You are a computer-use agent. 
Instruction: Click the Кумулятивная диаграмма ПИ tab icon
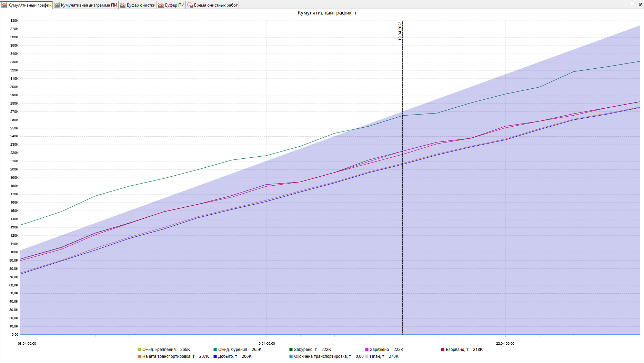(57, 5)
